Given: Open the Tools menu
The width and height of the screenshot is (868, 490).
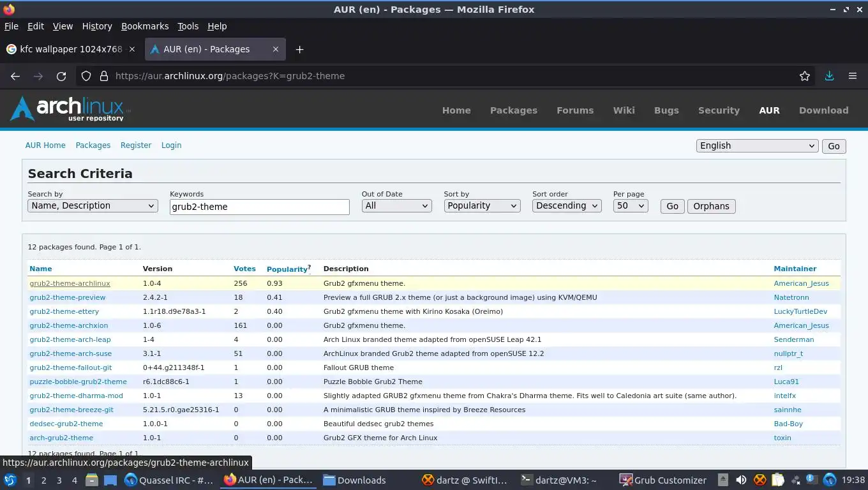Looking at the screenshot, I should coord(188,26).
